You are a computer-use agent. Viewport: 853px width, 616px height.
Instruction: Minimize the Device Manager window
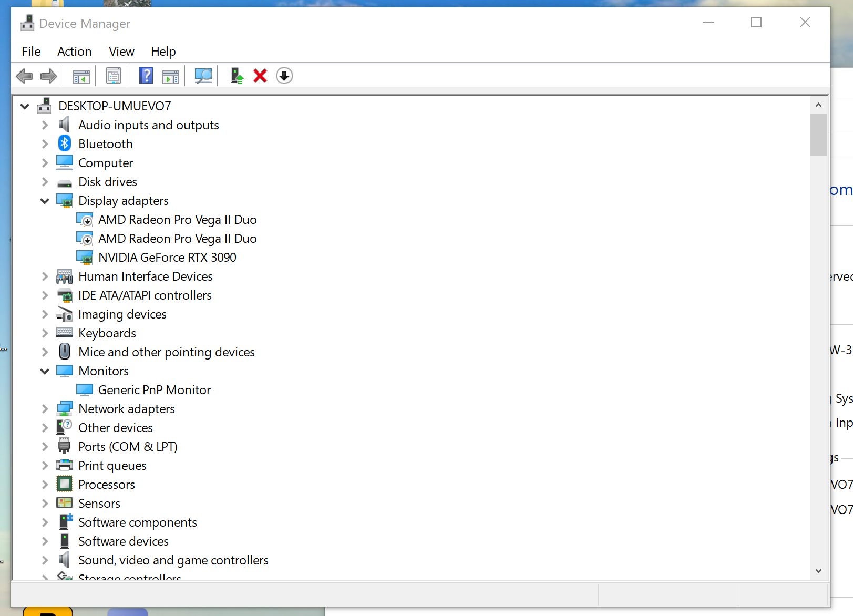[708, 22]
